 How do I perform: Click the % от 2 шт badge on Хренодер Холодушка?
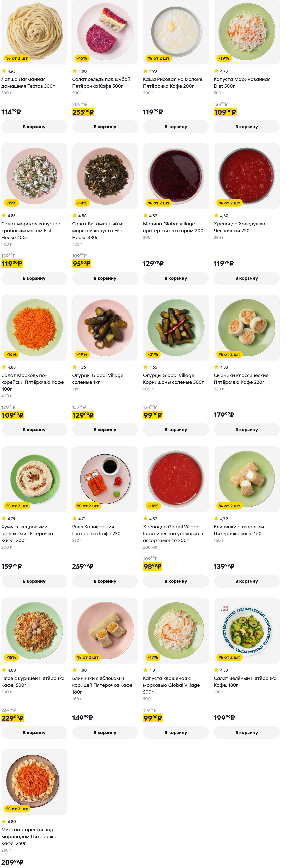click(x=229, y=203)
